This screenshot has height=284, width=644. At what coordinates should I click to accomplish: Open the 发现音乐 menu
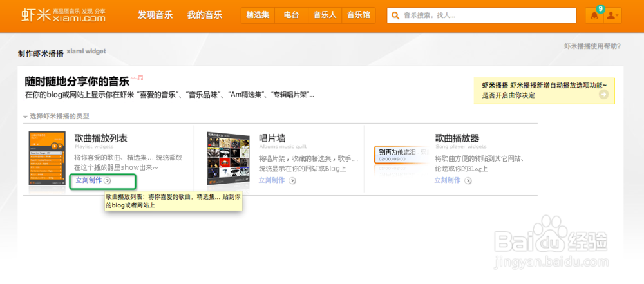pyautogui.click(x=155, y=15)
